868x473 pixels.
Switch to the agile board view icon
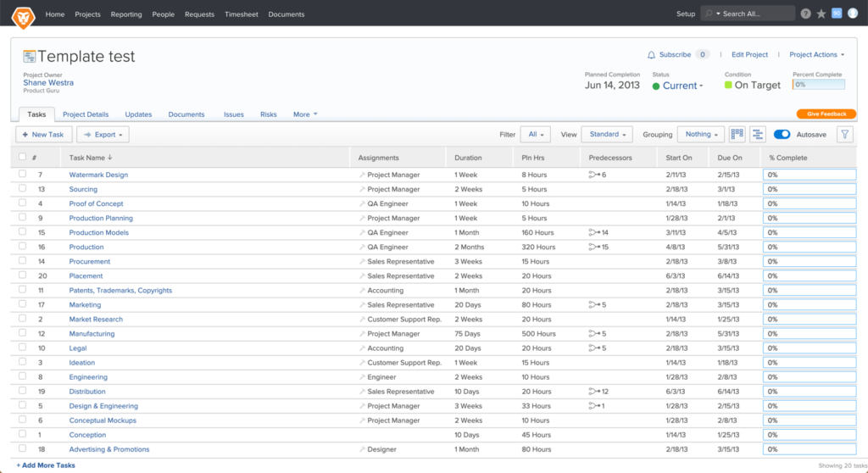(737, 135)
